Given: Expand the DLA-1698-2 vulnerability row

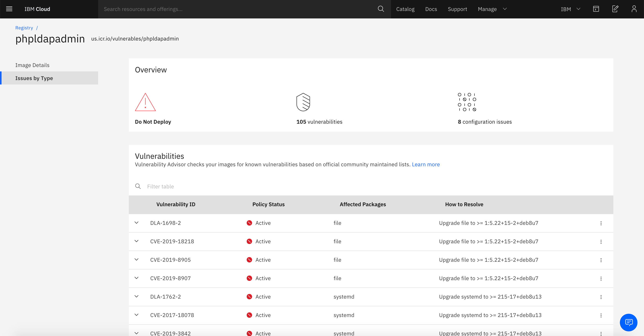Looking at the screenshot, I should pyautogui.click(x=136, y=223).
